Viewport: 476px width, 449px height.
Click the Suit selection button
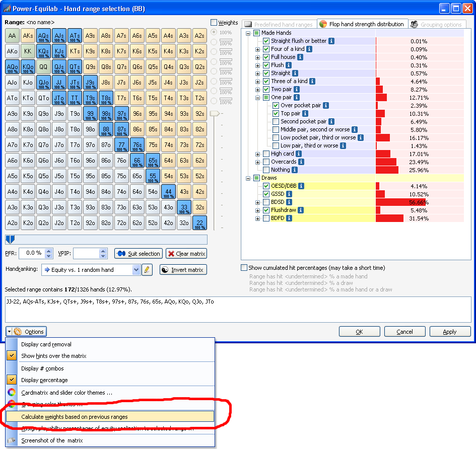tap(139, 254)
